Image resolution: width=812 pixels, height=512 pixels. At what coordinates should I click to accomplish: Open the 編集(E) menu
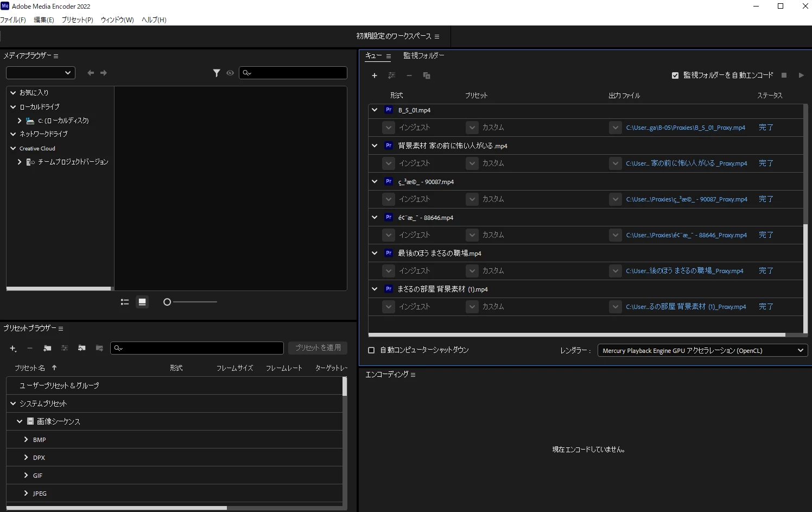point(44,20)
